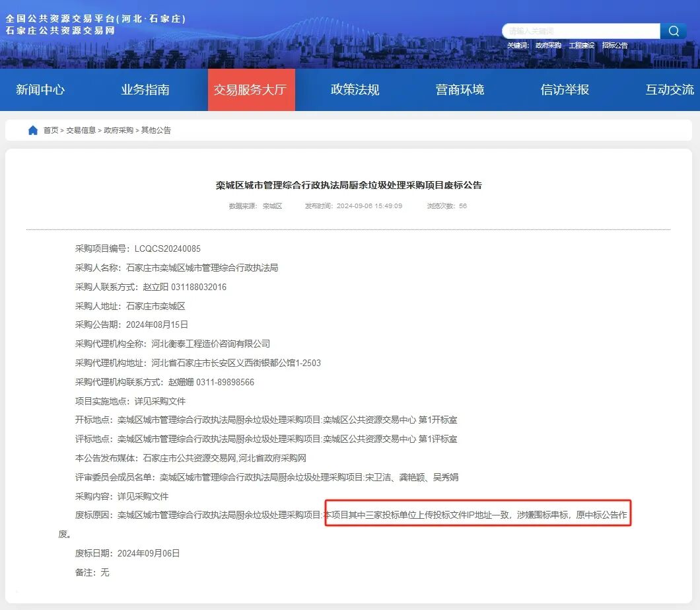700x610 pixels.
Task: Click the 项目实施地点 line
Action: 130,401
